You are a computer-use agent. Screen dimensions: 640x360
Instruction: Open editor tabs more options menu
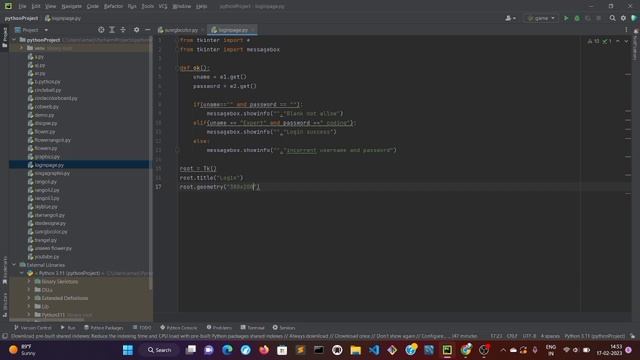626,30
